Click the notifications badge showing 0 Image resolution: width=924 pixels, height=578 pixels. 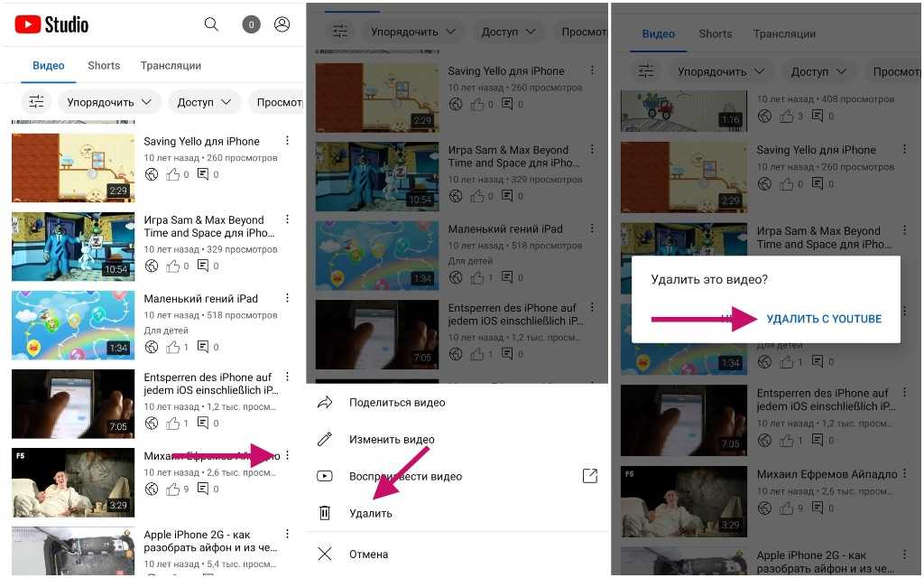[x=251, y=24]
